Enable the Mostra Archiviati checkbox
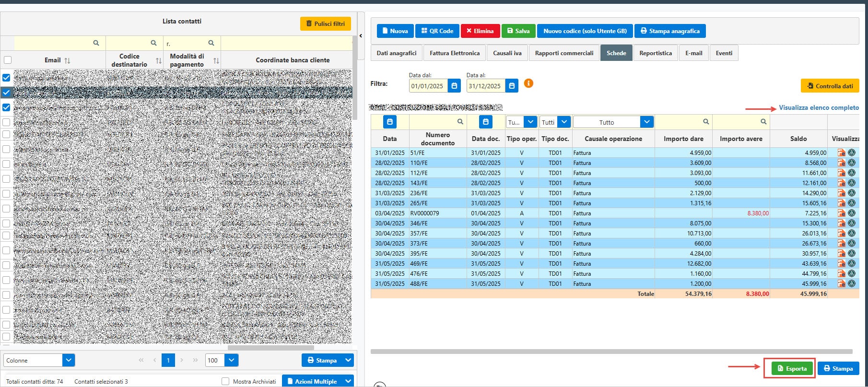The height and width of the screenshot is (387, 868). click(x=225, y=381)
